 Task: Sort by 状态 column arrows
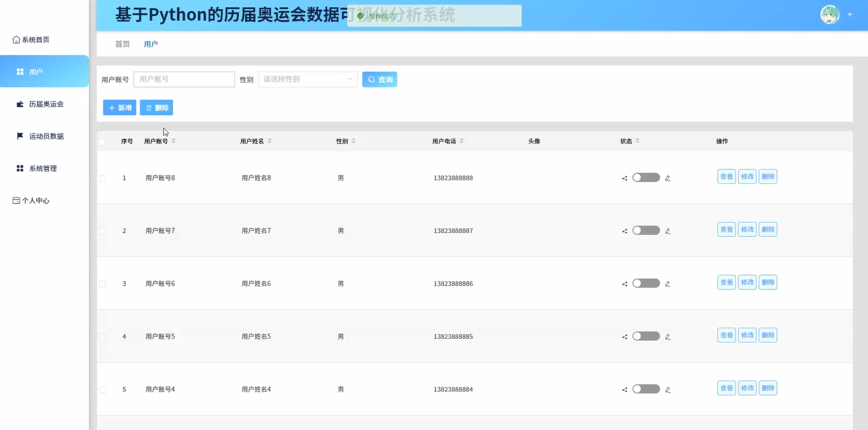[x=638, y=141]
